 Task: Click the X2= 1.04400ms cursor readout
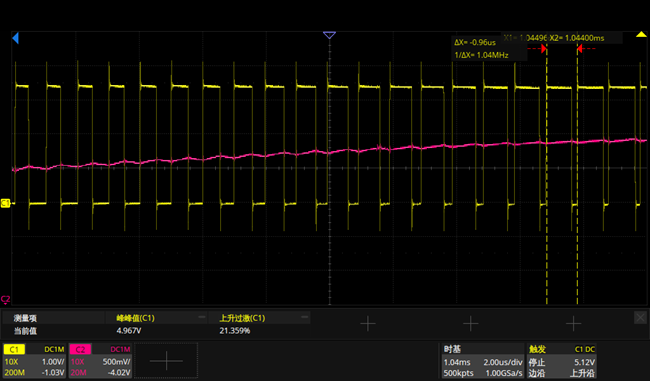[x=577, y=38]
